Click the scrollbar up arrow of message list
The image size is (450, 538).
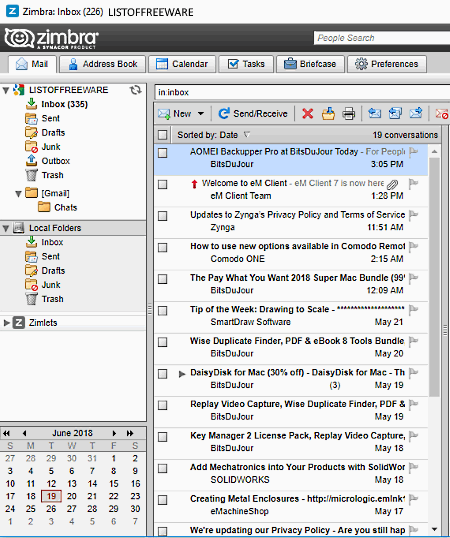tap(434, 151)
